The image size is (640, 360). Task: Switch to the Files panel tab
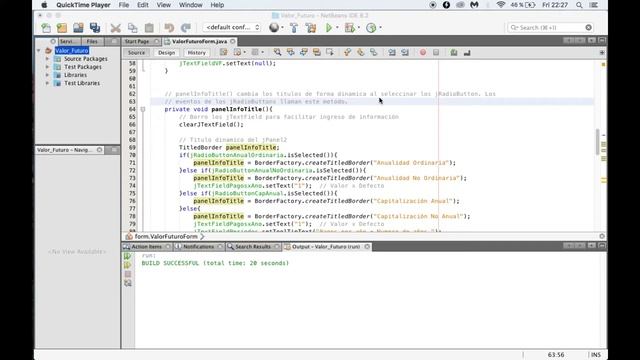coord(92,41)
